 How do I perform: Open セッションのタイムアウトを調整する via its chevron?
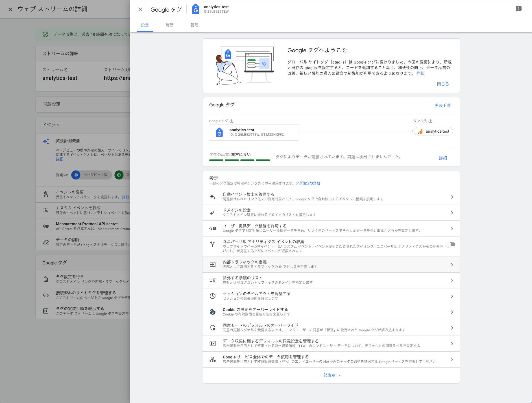[x=452, y=296]
